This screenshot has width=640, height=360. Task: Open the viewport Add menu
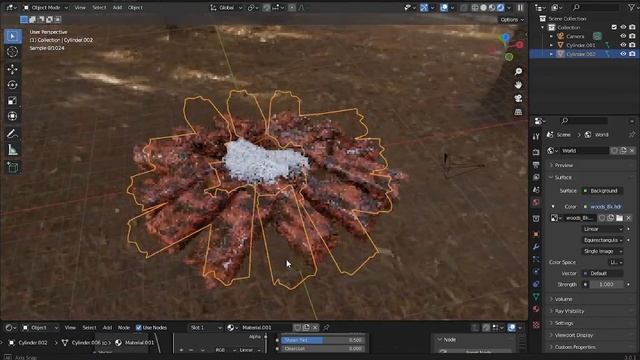coord(117,7)
